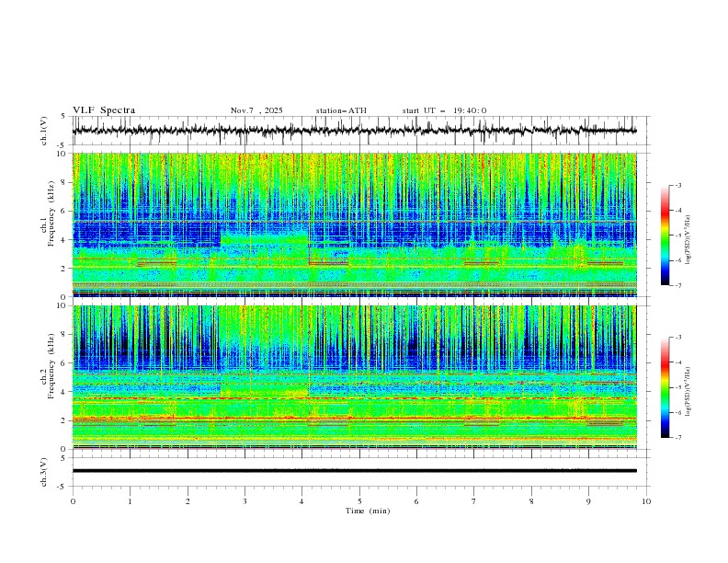This screenshot has height=563, width=728.
Task: Click the "ch.1 Frequency (kHz)" axis label
Action: pos(49,212)
